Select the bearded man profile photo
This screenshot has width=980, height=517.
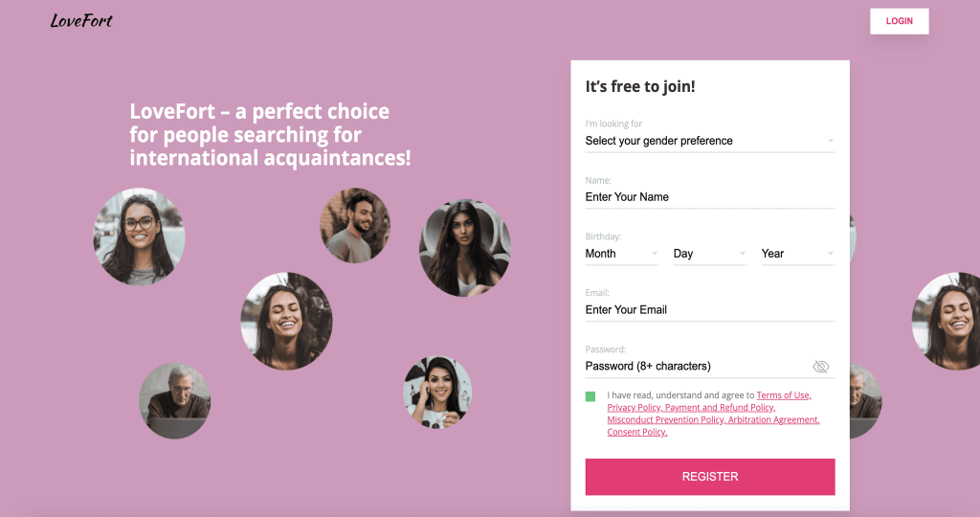[x=354, y=225]
